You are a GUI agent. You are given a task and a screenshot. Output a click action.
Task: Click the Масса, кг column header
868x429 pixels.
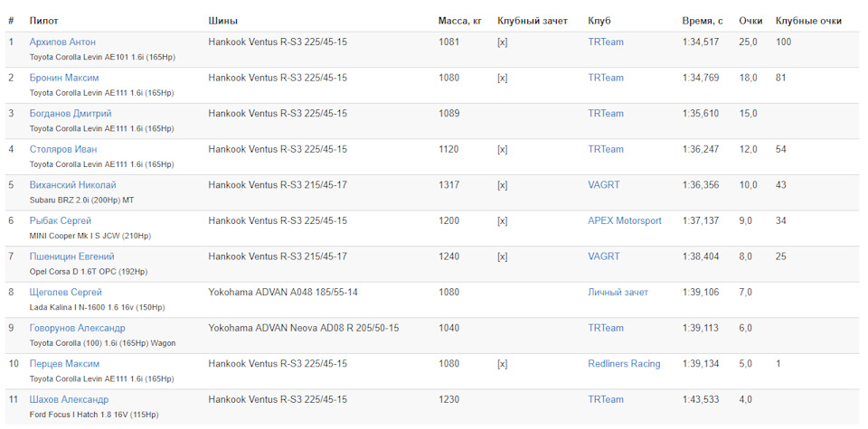pos(460,21)
